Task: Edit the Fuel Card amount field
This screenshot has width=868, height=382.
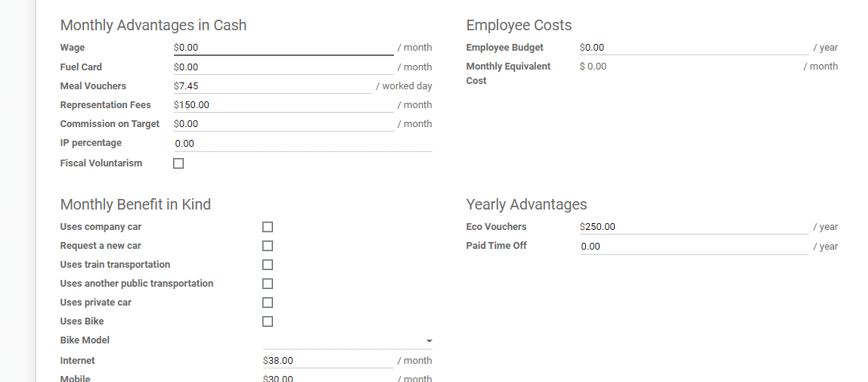Action: click(x=284, y=67)
